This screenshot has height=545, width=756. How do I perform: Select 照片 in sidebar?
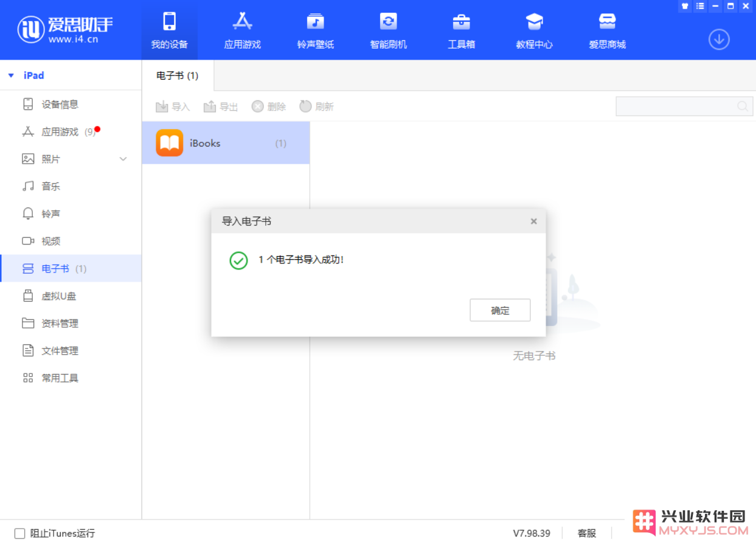(x=71, y=159)
